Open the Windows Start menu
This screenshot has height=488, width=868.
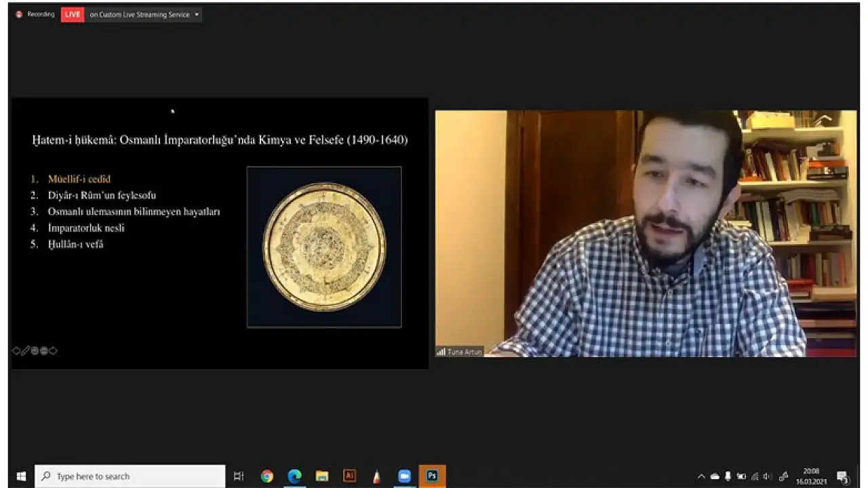[20, 476]
